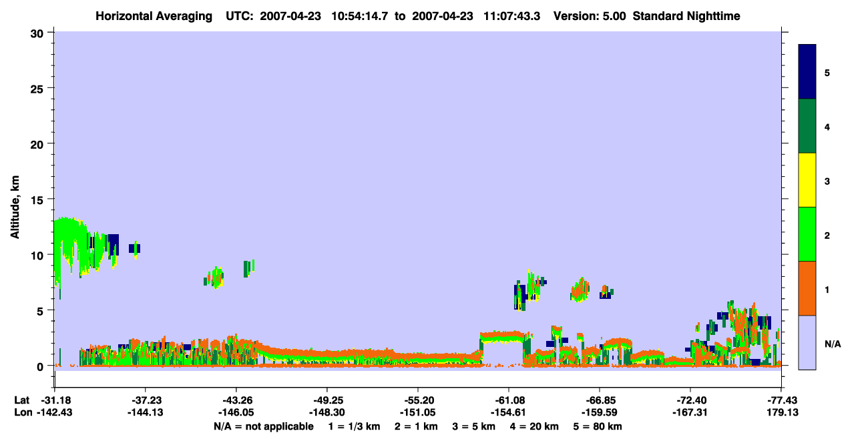Click the 'Lon' axis row label

22,413
